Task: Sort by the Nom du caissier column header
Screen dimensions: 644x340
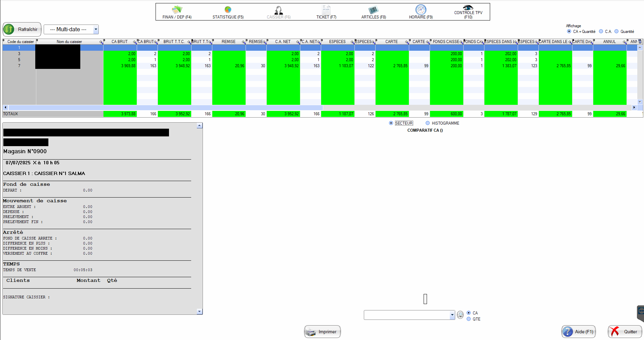Action: click(x=69, y=42)
